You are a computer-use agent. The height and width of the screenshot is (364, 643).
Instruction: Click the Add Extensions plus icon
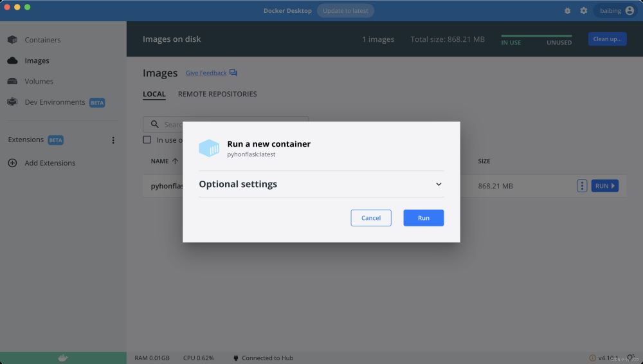[12, 163]
